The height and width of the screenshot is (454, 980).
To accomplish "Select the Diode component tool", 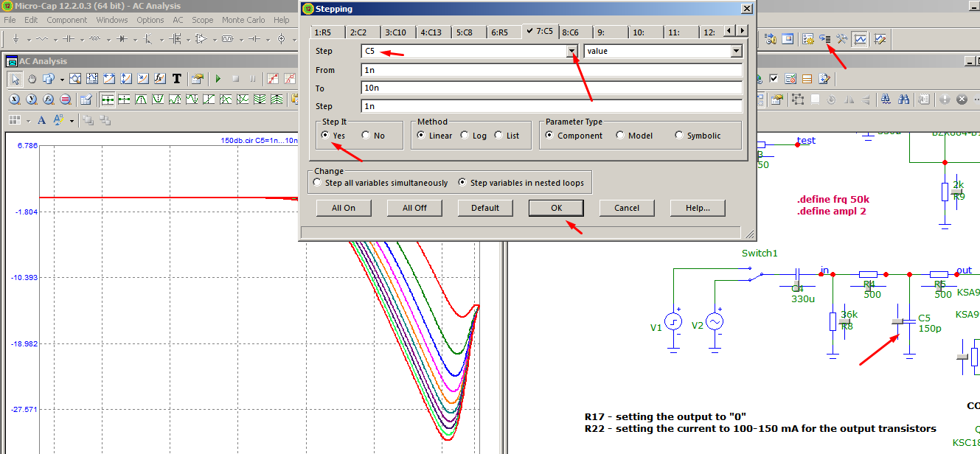I will [x=122, y=38].
